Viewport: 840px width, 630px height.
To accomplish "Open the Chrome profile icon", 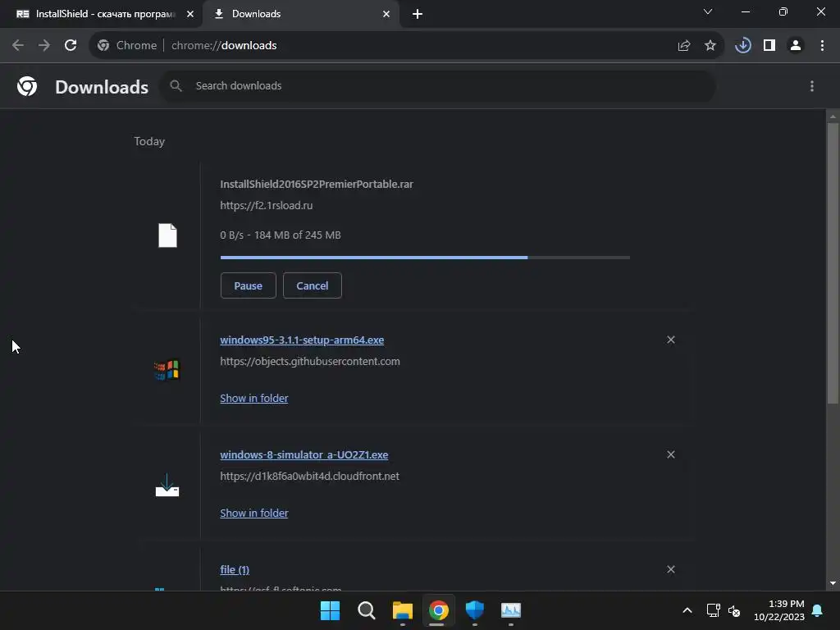I will tap(796, 46).
